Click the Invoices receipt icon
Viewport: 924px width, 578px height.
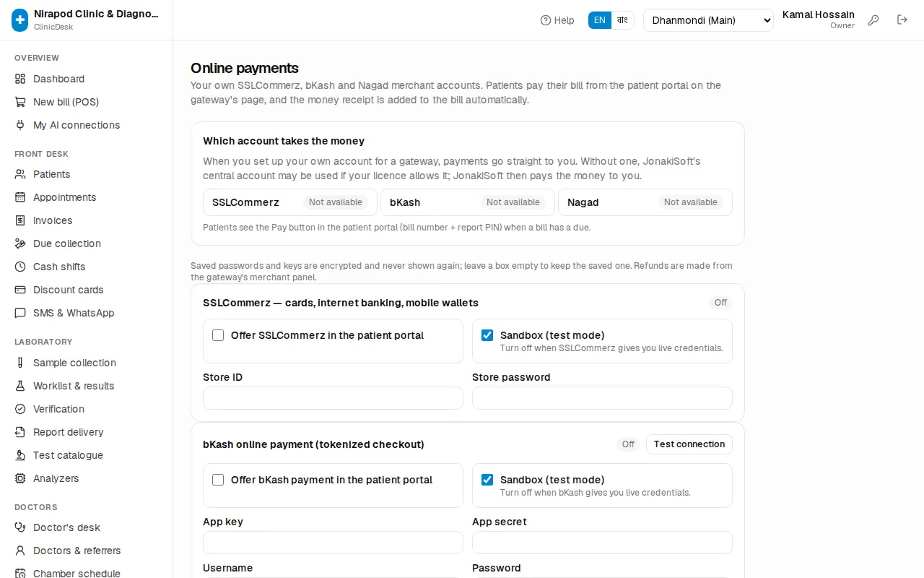click(x=20, y=220)
